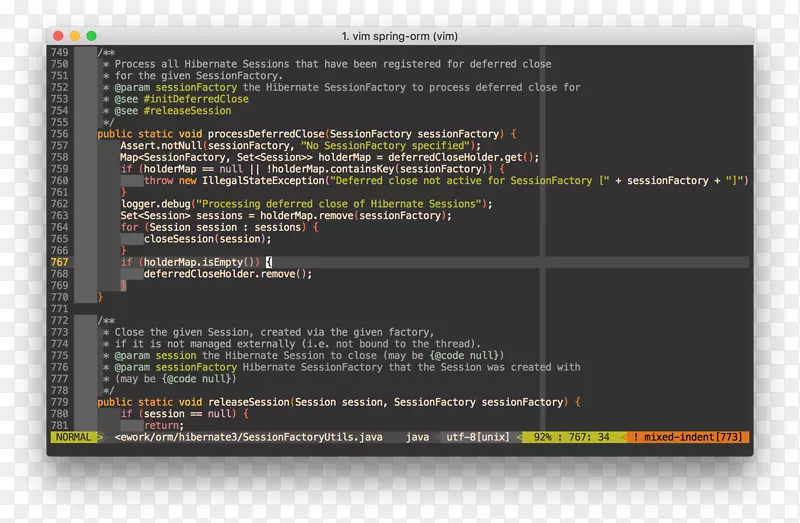Image resolution: width=800 pixels, height=523 pixels.
Task: Click the java filetype indicator
Action: pyautogui.click(x=417, y=437)
